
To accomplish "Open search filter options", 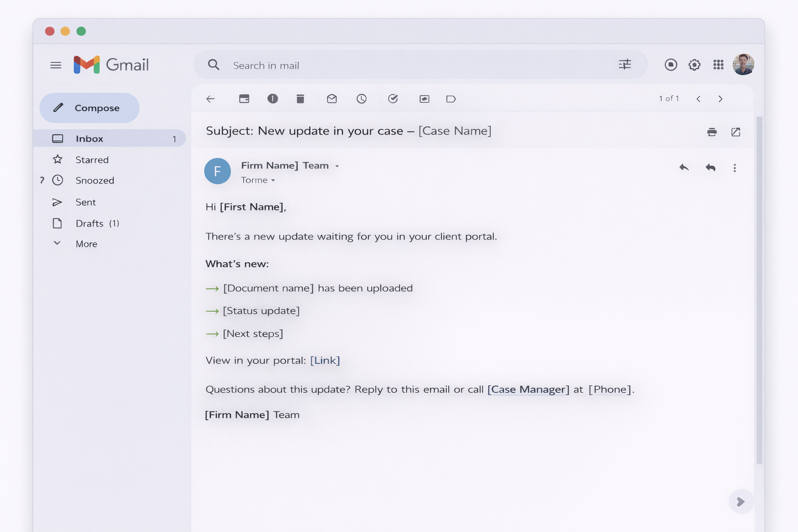I will click(625, 64).
